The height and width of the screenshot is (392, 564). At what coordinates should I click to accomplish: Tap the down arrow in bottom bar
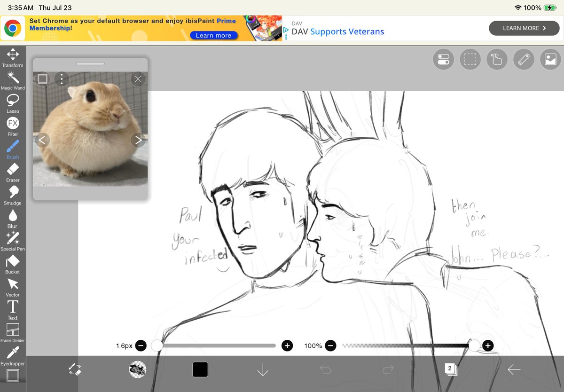263,370
